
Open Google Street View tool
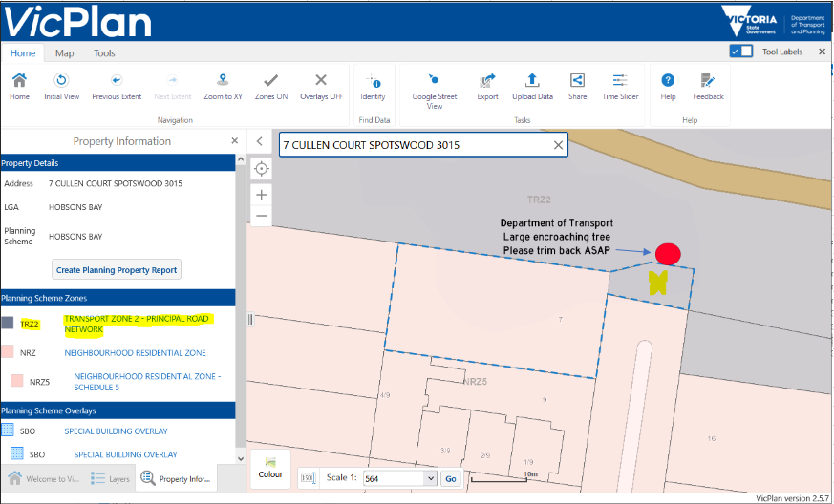pyautogui.click(x=434, y=81)
